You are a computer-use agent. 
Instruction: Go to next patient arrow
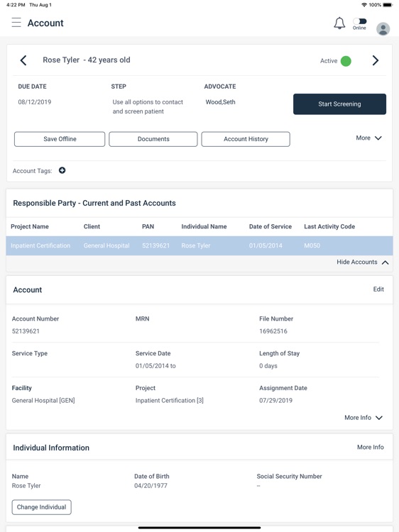pos(376,60)
